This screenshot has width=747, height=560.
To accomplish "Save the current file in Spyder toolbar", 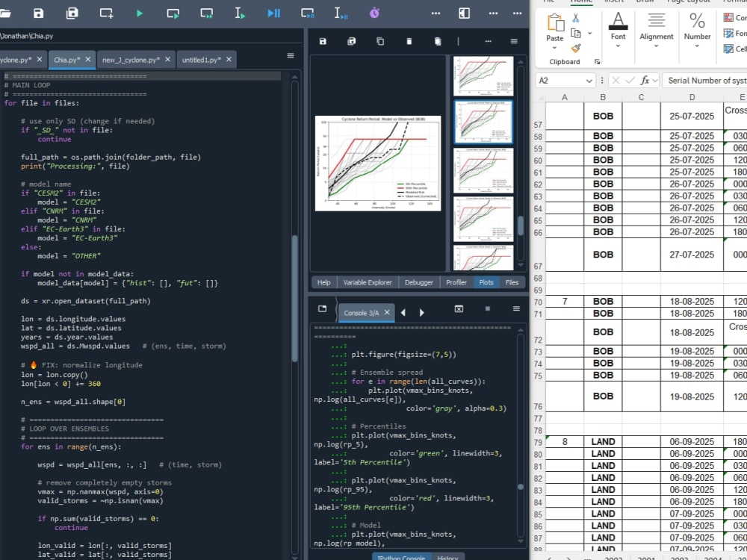I will coord(39,13).
